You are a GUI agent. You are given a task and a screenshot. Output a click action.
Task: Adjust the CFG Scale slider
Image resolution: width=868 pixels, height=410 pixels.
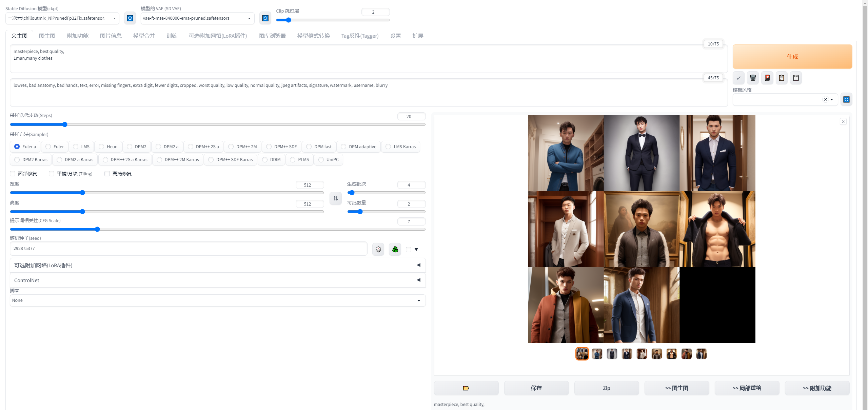pos(218,229)
